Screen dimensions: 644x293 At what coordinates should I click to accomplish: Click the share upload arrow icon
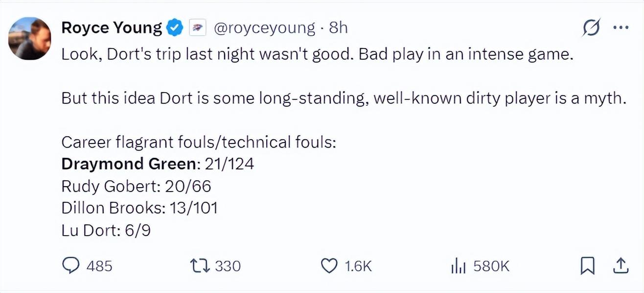tap(620, 266)
